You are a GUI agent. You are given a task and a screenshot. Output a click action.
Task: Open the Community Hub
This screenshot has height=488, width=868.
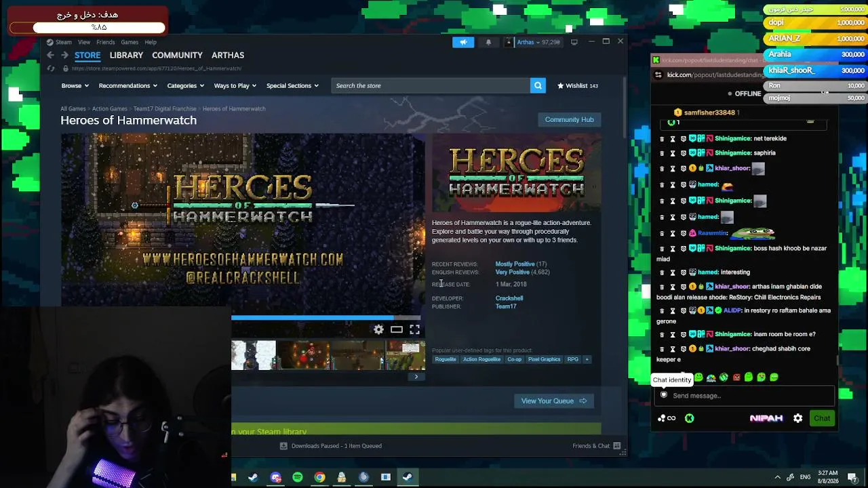[x=570, y=119]
